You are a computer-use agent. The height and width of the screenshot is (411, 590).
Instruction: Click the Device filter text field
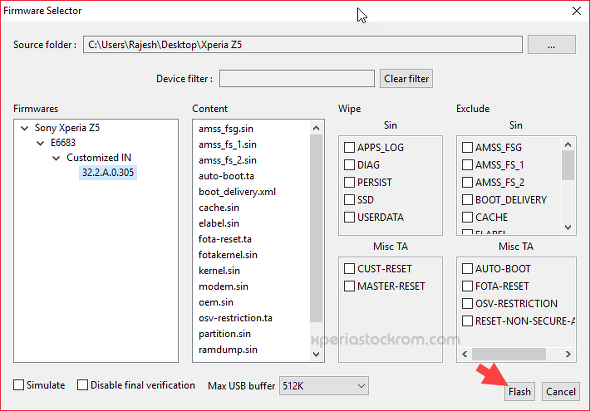pos(297,79)
